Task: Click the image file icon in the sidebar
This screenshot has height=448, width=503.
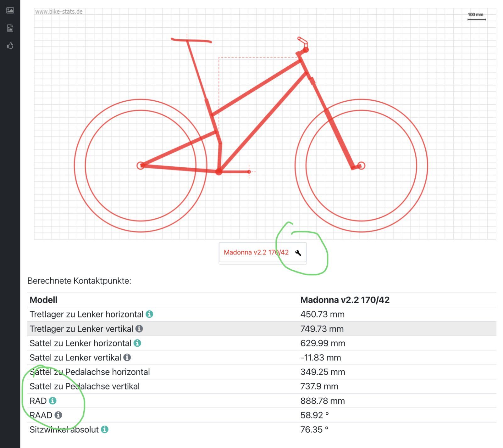Action: point(10,28)
